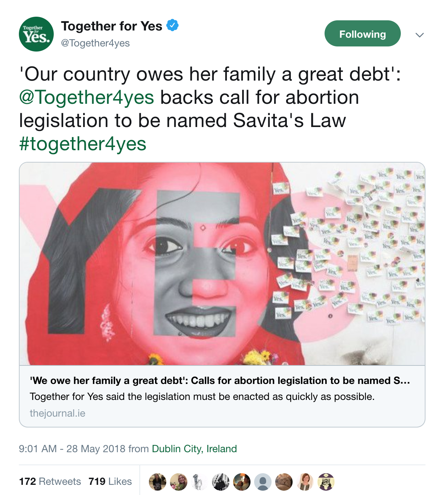Click the blue verified badge

click(172, 26)
